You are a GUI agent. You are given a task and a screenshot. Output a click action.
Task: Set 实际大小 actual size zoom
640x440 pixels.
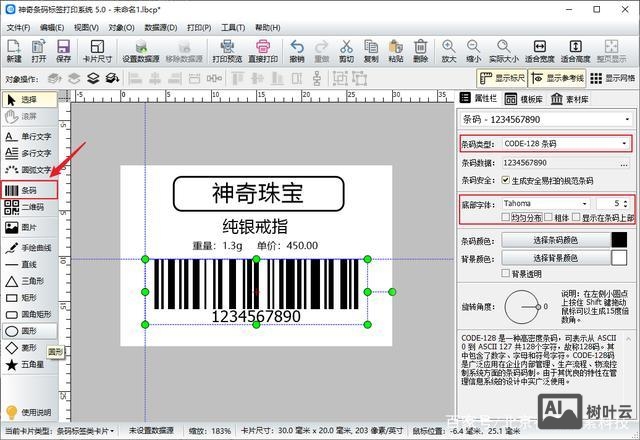pyautogui.click(x=504, y=51)
